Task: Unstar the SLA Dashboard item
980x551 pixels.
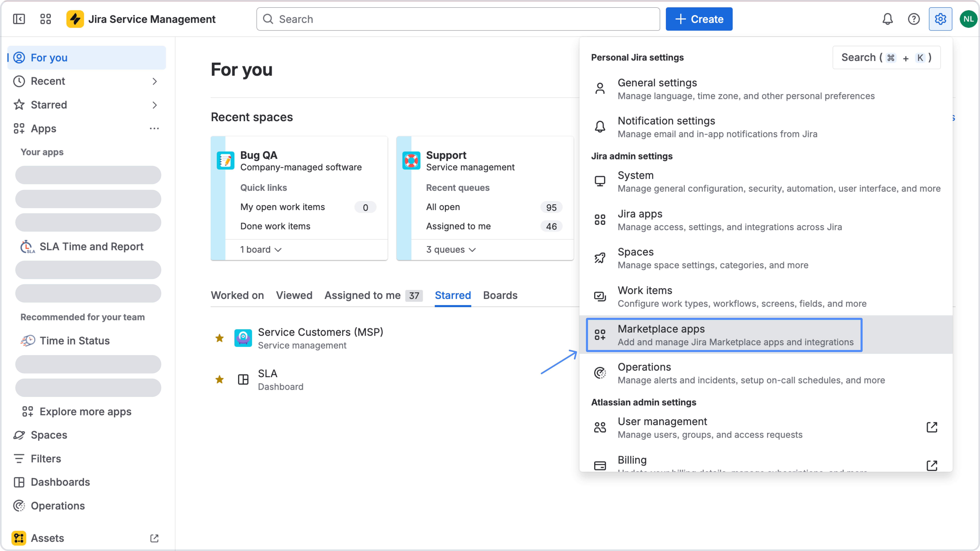Action: 219,379
